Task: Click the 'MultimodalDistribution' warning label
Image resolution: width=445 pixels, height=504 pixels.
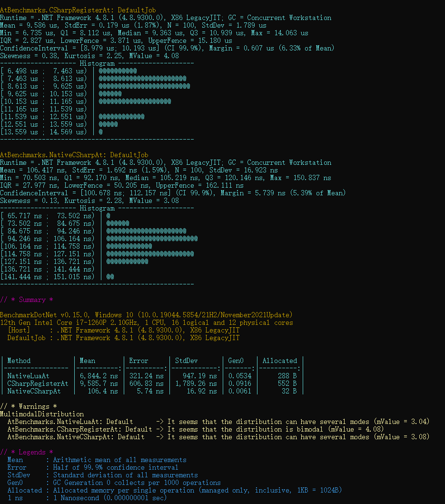Action: 42,414
